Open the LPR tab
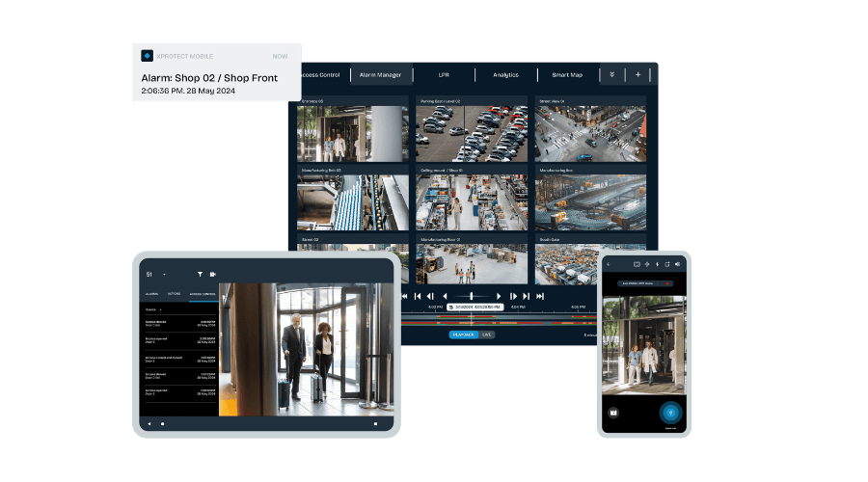The width and height of the screenshot is (868, 482). pyautogui.click(x=444, y=74)
